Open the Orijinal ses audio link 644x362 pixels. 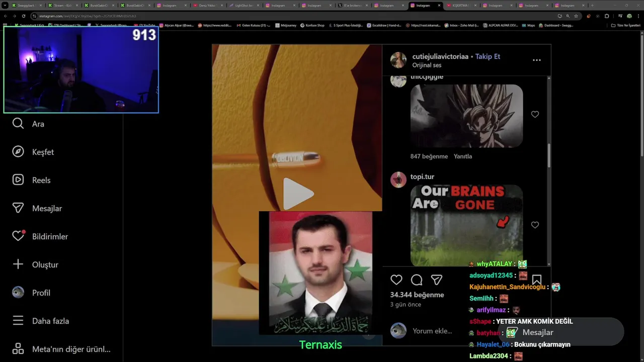[427, 65]
